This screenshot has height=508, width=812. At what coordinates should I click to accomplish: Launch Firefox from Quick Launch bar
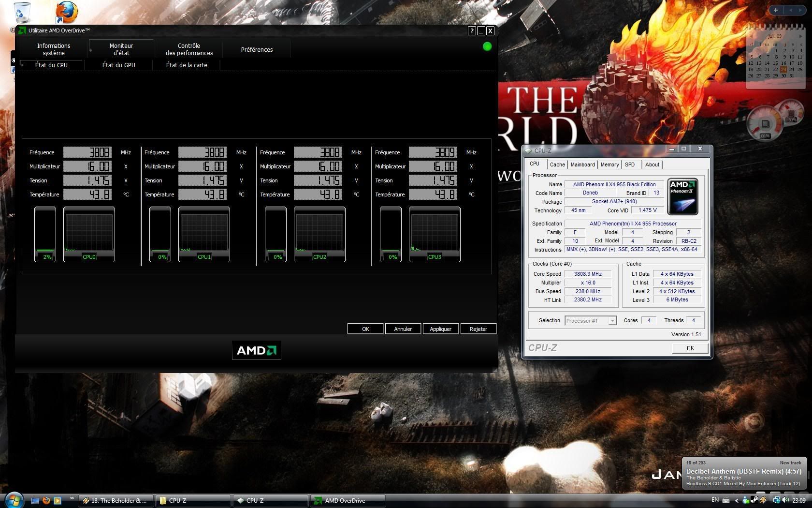tap(46, 501)
